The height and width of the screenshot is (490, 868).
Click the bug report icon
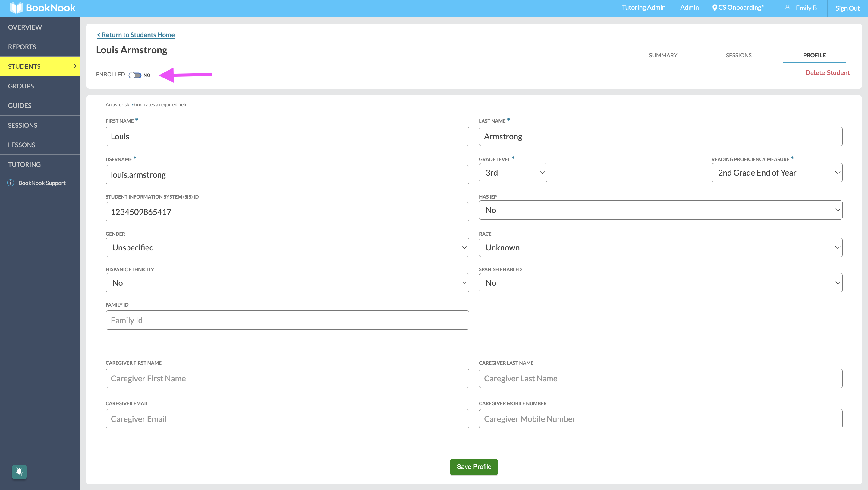pos(19,472)
